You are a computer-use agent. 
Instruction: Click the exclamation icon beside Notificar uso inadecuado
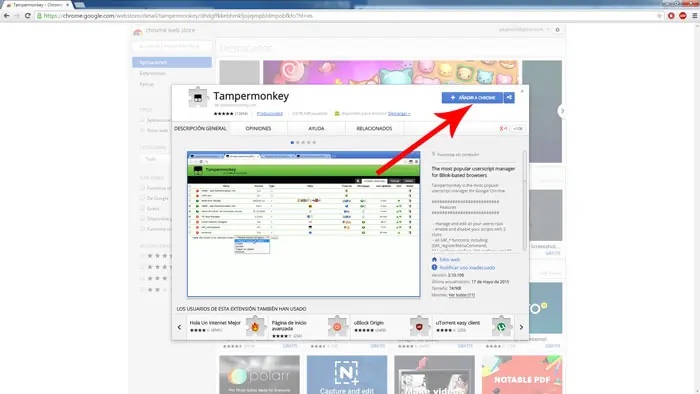point(434,267)
